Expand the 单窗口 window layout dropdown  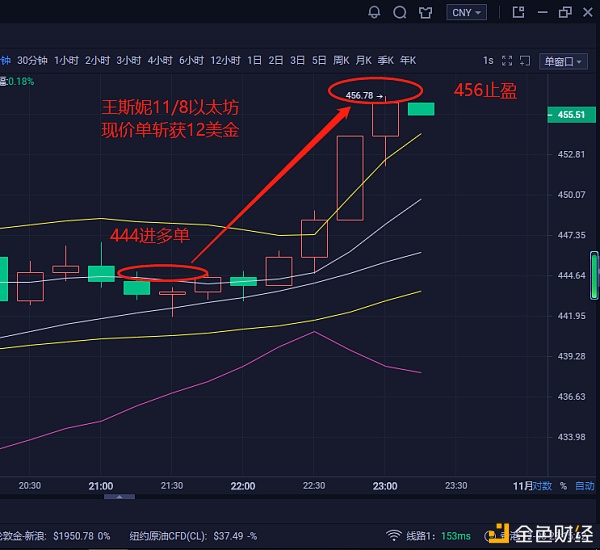click(563, 61)
